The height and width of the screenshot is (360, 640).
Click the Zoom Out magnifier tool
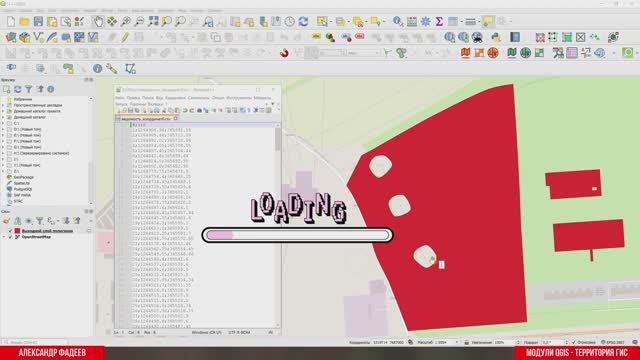tap(139, 21)
